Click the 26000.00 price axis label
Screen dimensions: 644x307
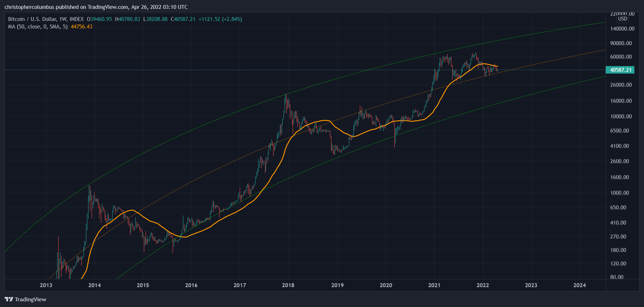[621, 85]
